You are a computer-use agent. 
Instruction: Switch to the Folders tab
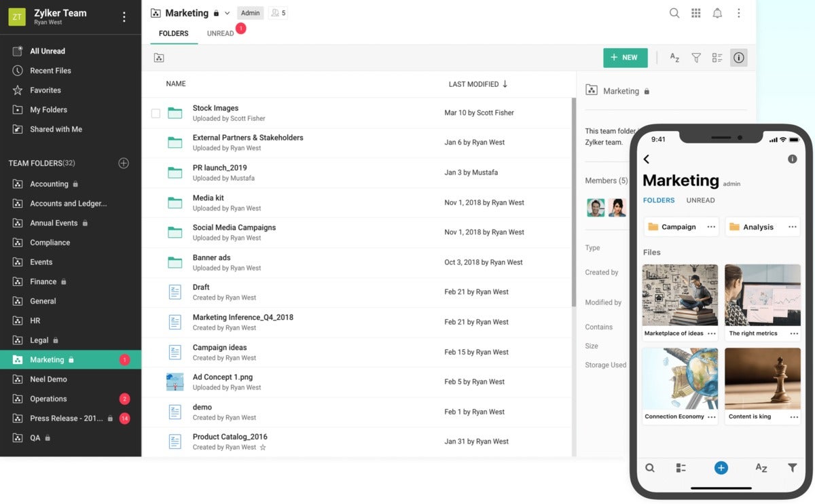click(174, 33)
